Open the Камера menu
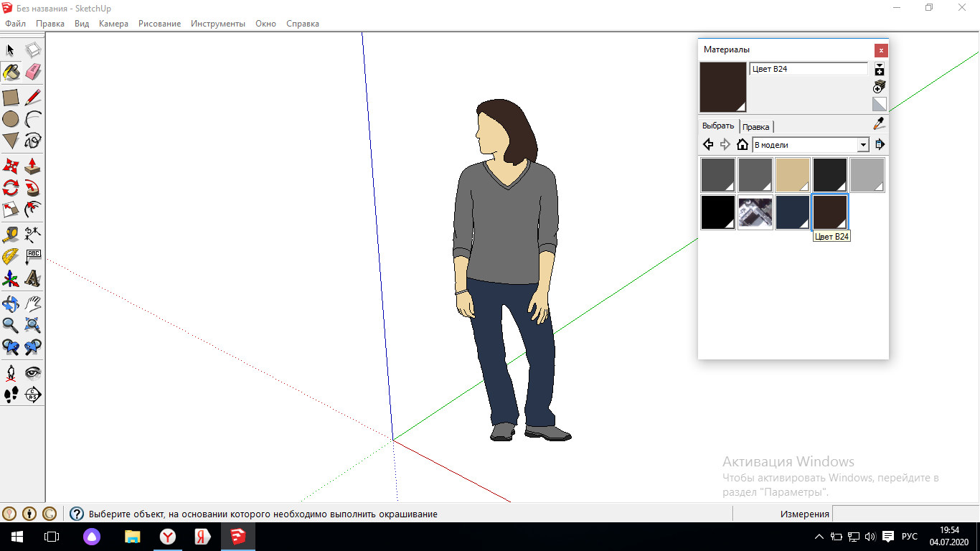Viewport: 980px width, 551px height. tap(113, 24)
